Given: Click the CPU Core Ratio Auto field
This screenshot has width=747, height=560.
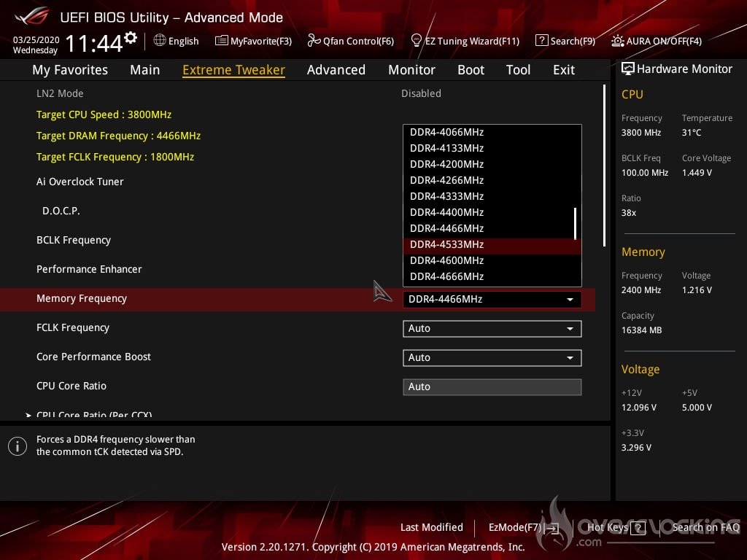Looking at the screenshot, I should tap(492, 386).
